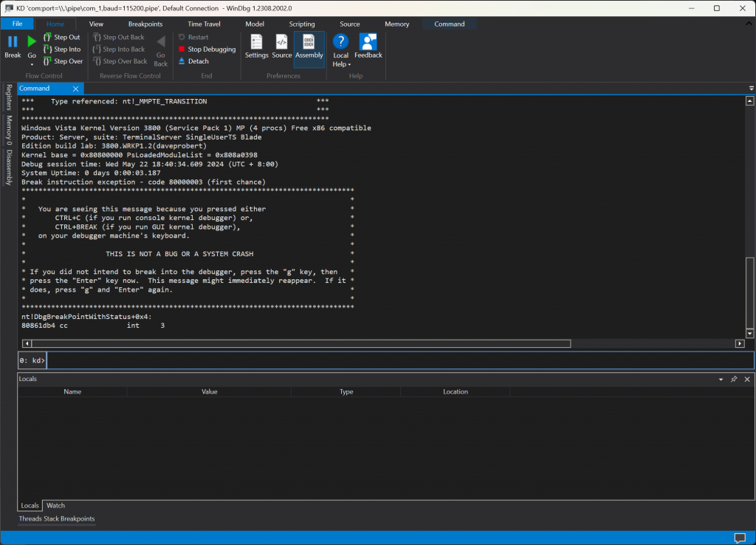Click the green Go play icon
The width and height of the screenshot is (756, 545).
pyautogui.click(x=32, y=42)
